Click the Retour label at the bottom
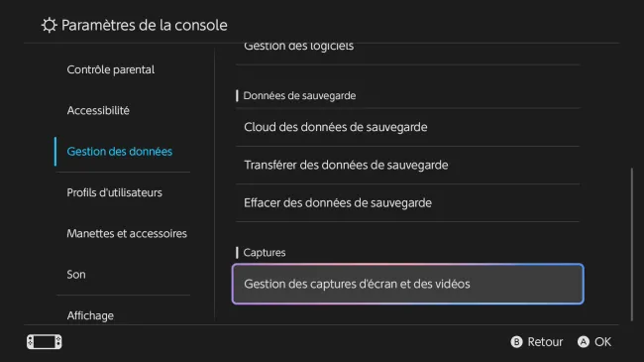The width and height of the screenshot is (644, 362). (545, 342)
